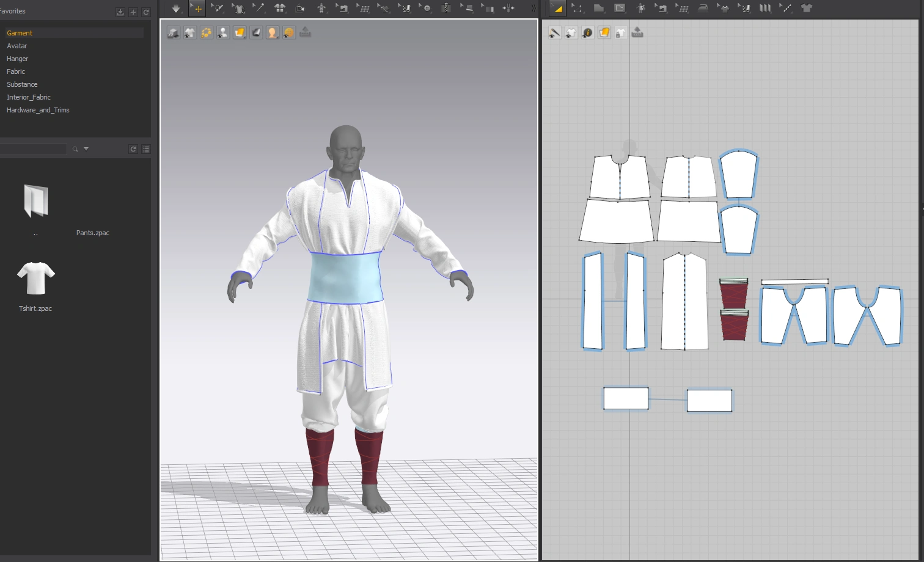The width and height of the screenshot is (924, 562).
Task: Click the library search input field
Action: point(33,149)
